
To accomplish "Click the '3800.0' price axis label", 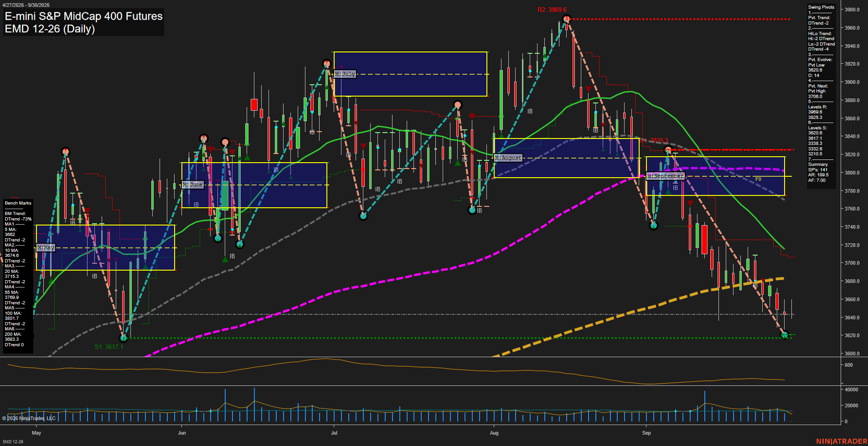I will (x=852, y=173).
